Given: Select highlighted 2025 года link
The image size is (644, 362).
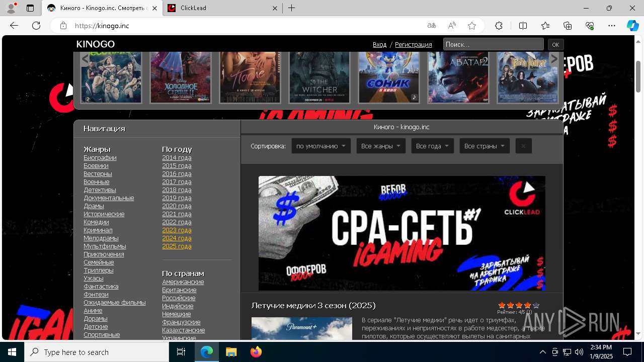Looking at the screenshot, I should [177, 246].
